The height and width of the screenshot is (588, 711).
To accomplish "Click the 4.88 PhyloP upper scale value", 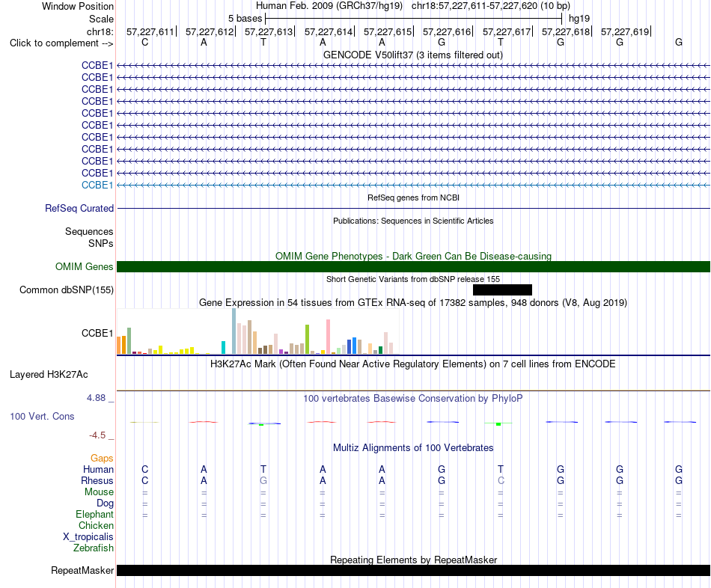I will click(96, 398).
